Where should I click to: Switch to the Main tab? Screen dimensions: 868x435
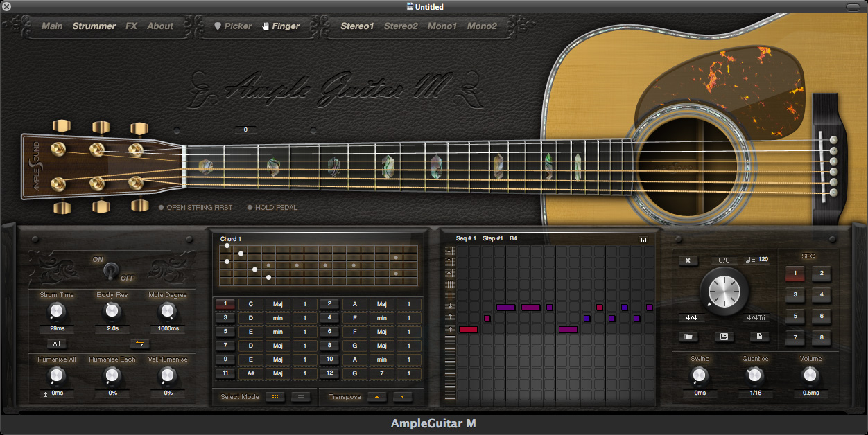52,26
